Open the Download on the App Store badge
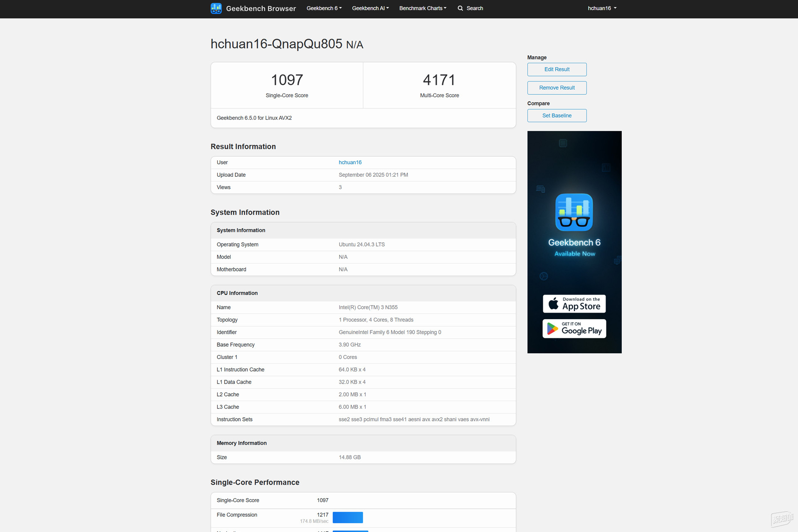The width and height of the screenshot is (798, 532). (574, 304)
